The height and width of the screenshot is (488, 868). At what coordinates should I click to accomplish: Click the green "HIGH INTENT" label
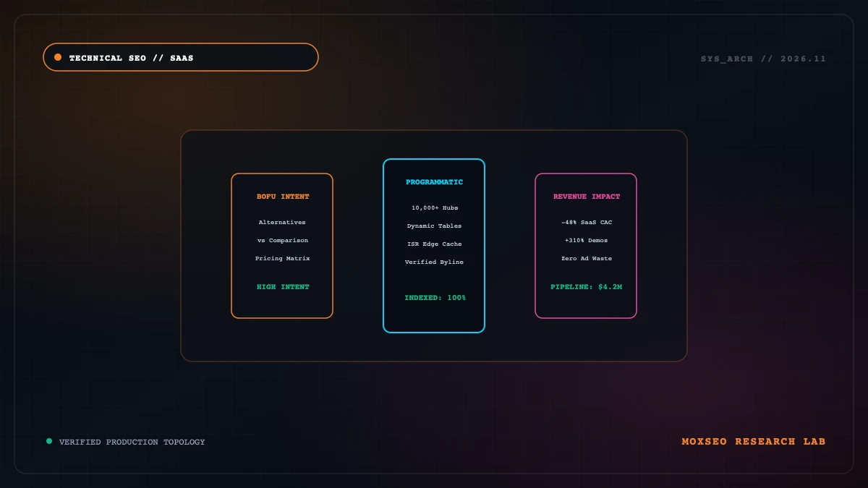282,287
